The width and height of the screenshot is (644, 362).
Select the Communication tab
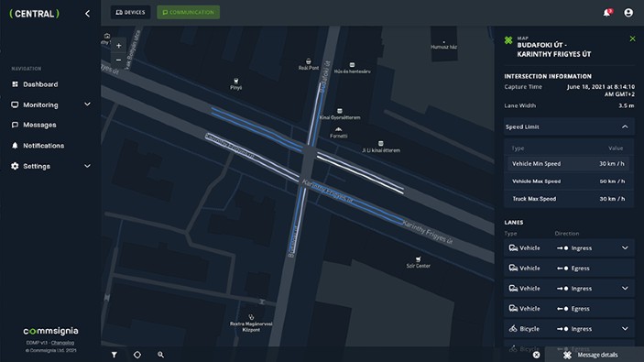(188, 12)
